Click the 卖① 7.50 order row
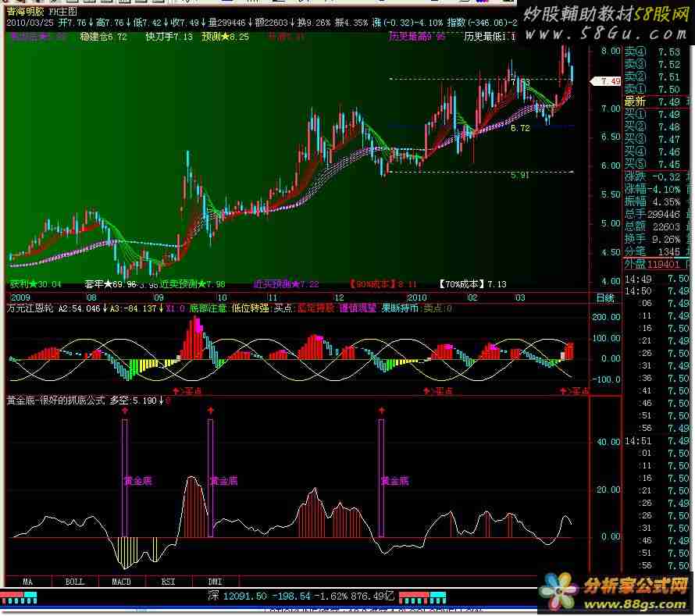 [x=653, y=89]
